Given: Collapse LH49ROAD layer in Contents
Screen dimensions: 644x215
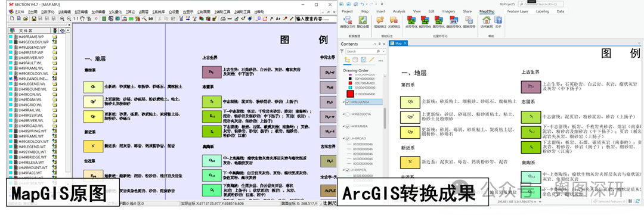Looking at the screenshot, I should click(x=343, y=138).
